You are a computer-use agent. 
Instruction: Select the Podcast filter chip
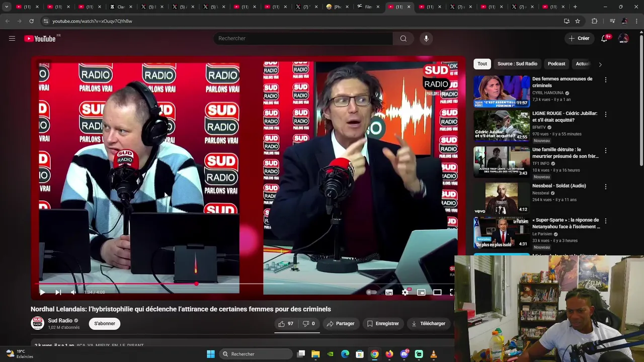pyautogui.click(x=556, y=64)
